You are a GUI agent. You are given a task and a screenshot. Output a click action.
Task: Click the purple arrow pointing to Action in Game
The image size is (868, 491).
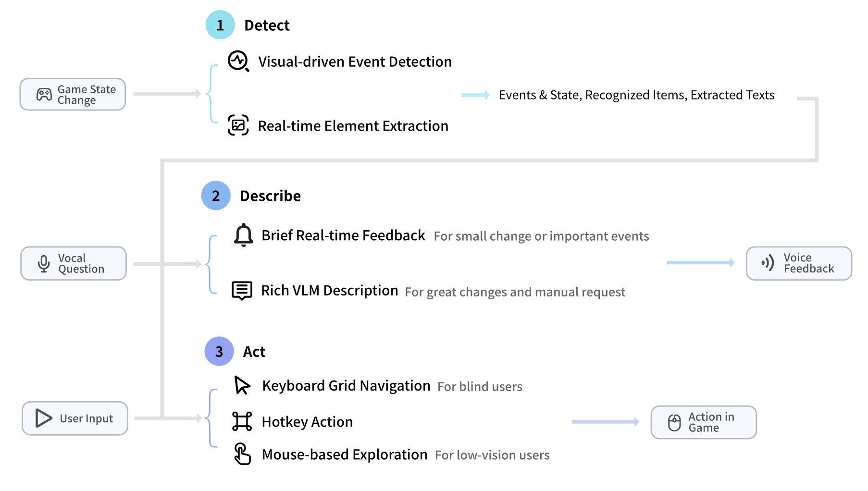click(605, 422)
